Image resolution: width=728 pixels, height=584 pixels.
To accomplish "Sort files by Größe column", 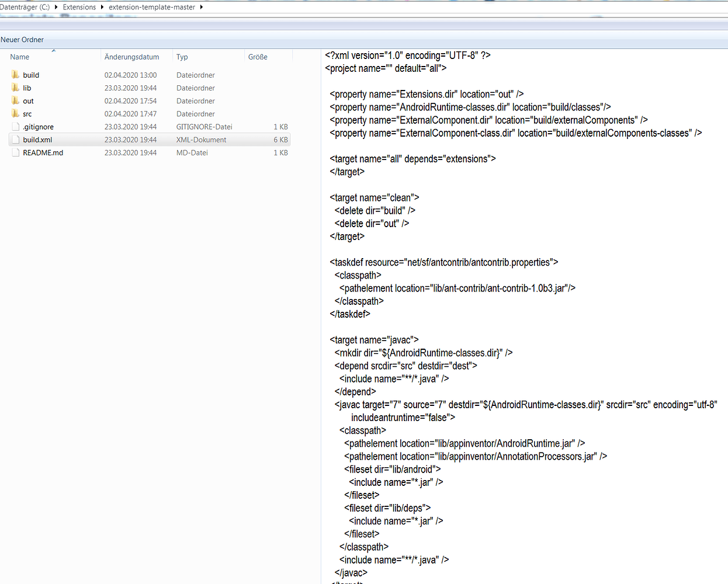I will pyautogui.click(x=258, y=57).
